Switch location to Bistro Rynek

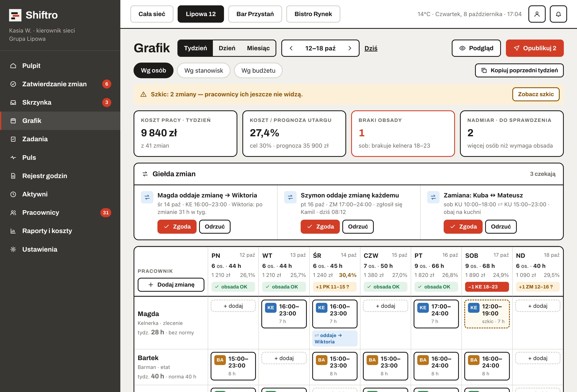click(313, 14)
